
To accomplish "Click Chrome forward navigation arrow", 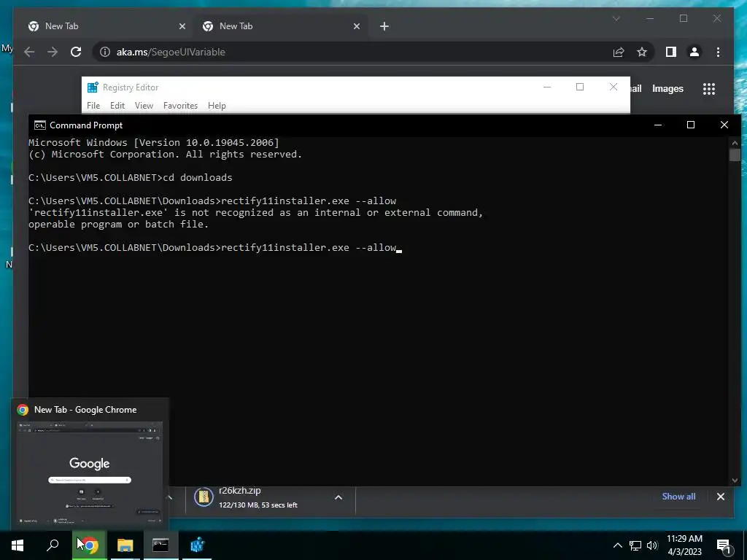I will 53,52.
